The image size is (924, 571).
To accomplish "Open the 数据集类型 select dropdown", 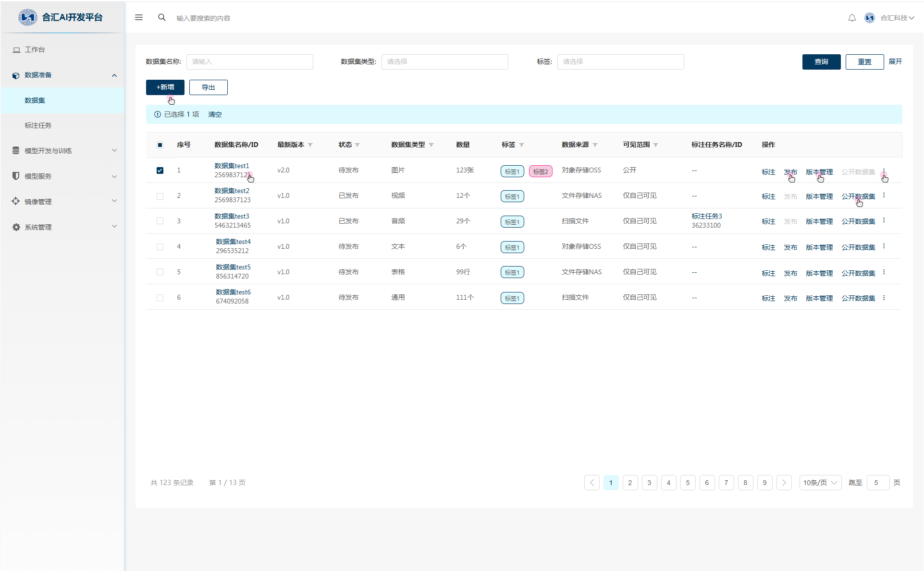I will click(x=444, y=62).
